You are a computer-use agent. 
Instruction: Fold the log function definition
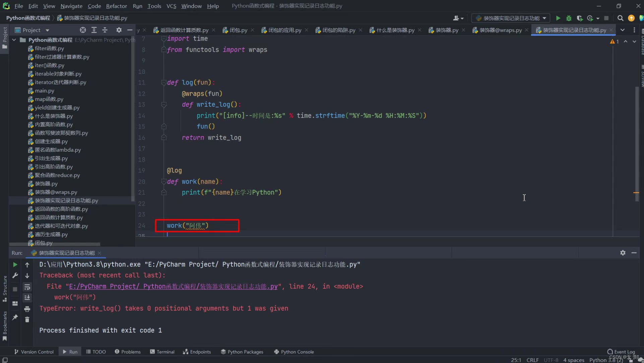click(x=164, y=82)
